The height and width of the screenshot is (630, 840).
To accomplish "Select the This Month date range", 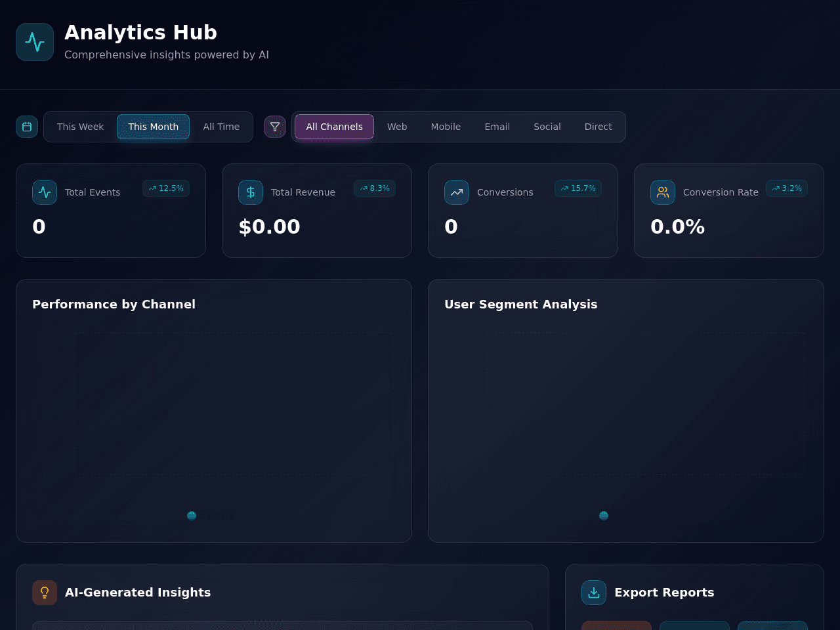I will (x=154, y=127).
